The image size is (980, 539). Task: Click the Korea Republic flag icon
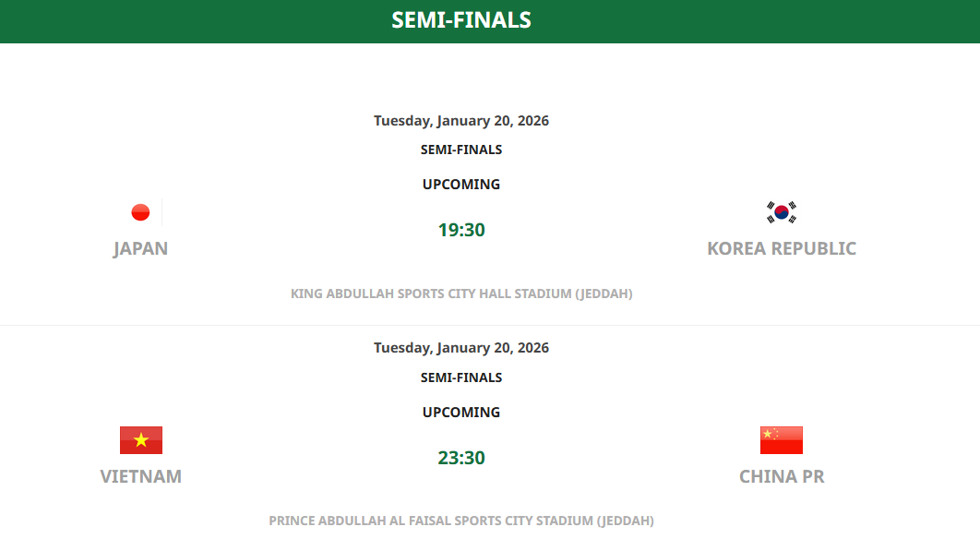click(782, 212)
